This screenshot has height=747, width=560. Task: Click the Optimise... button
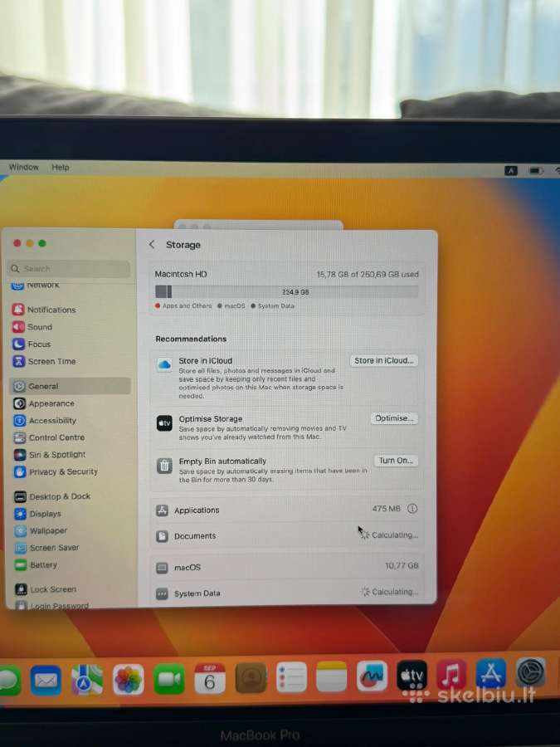394,418
